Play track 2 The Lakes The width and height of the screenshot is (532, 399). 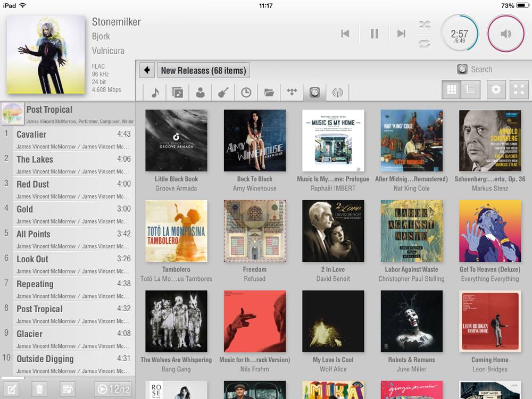pyautogui.click(x=68, y=164)
